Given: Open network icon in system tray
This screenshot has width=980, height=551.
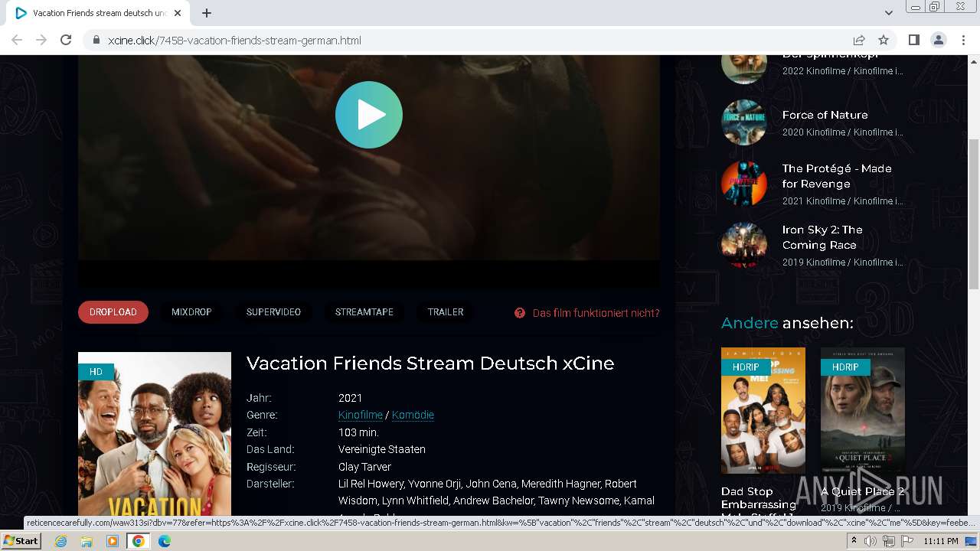Looking at the screenshot, I should [x=889, y=541].
